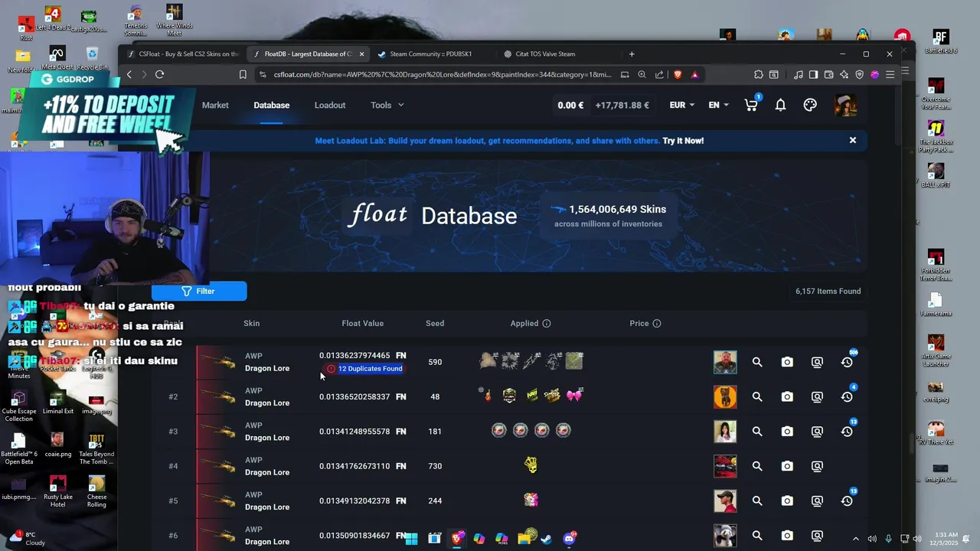This screenshot has height=551, width=980.
Task: Open the weather widget showing 8°C Cloudy
Action: point(27,539)
